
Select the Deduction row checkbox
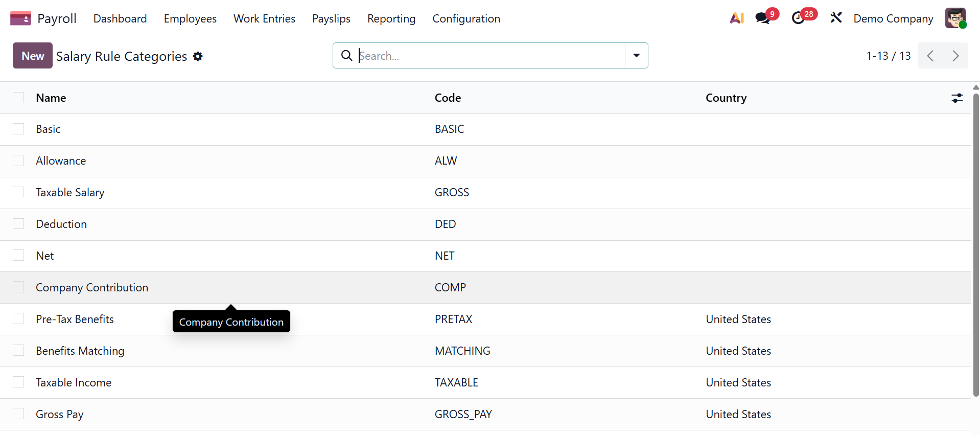(x=18, y=224)
